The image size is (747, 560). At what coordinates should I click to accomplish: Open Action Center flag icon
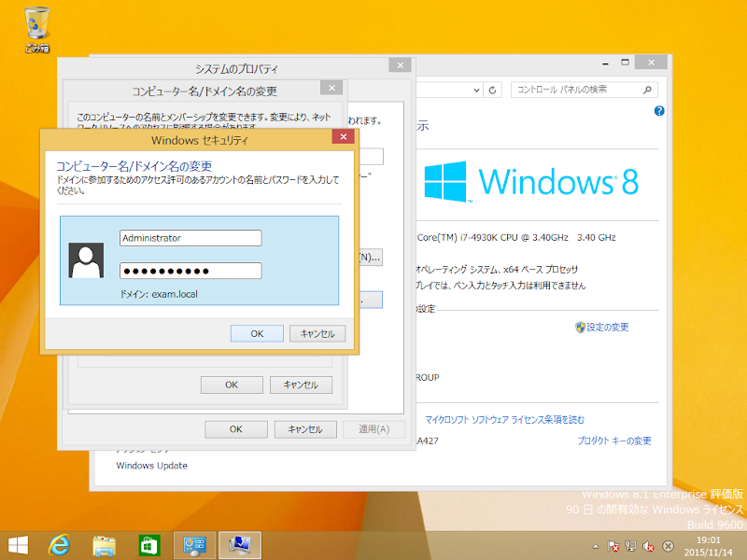pyautogui.click(x=613, y=546)
